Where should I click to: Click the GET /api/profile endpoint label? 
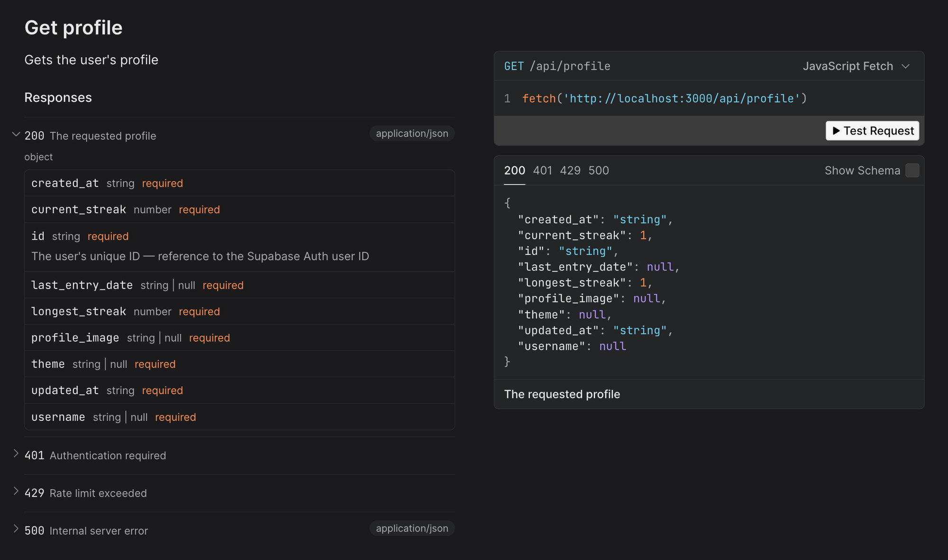pyautogui.click(x=557, y=66)
